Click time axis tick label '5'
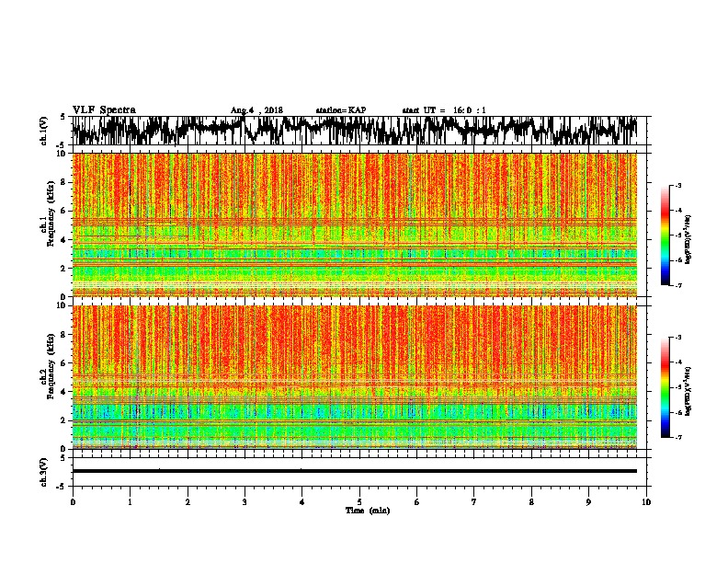This screenshot has height=563, width=728. point(359,502)
